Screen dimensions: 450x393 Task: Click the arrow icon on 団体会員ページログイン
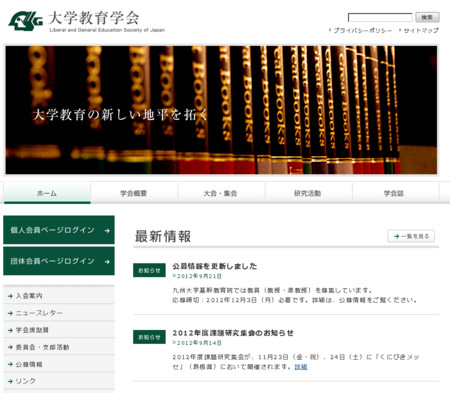107,262
